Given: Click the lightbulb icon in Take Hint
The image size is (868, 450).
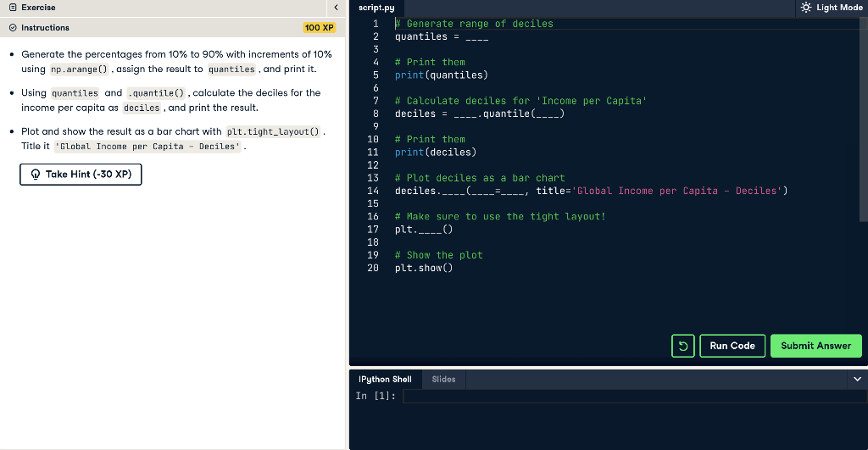Looking at the screenshot, I should click(x=36, y=175).
